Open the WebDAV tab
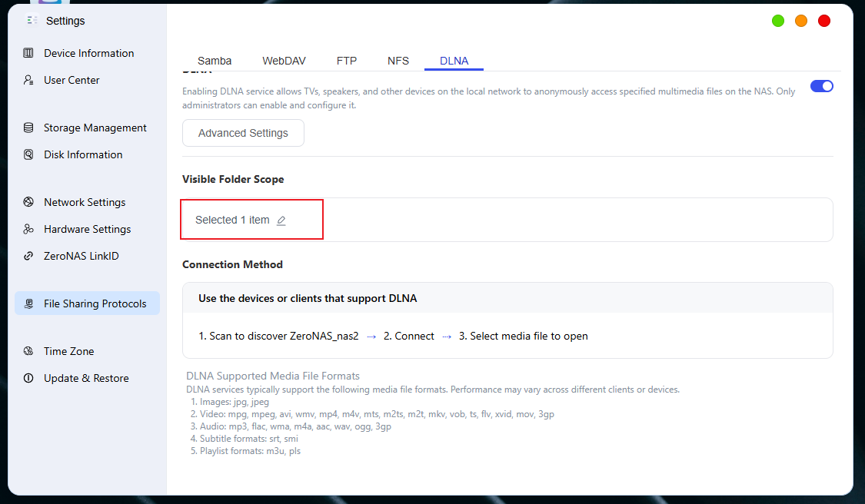 pos(284,61)
